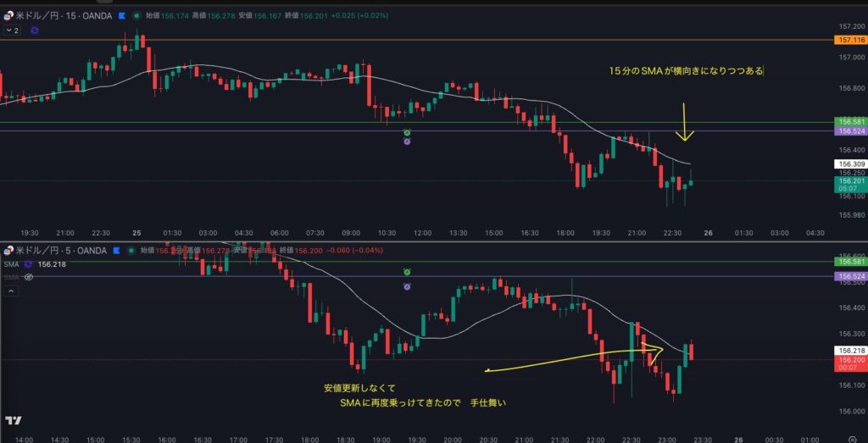Screen dimensions: 868x443
Task: Click the date label 26 on lower time axis
Action: [x=738, y=440]
